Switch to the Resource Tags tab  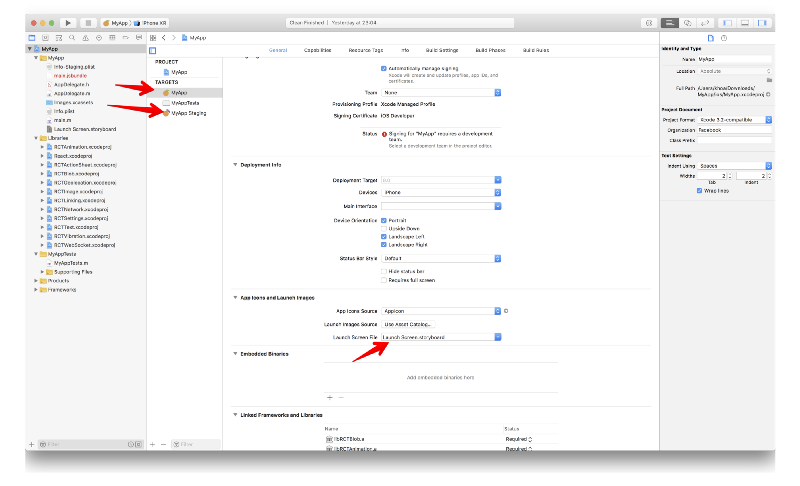tap(366, 50)
